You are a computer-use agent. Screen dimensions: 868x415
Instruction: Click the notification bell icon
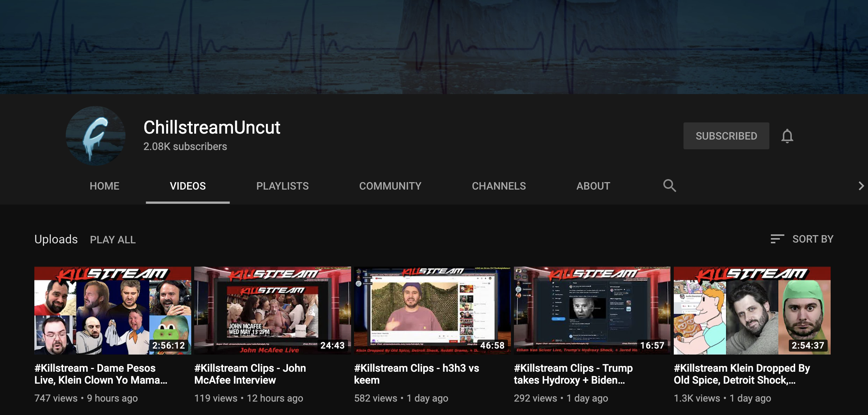(x=787, y=136)
